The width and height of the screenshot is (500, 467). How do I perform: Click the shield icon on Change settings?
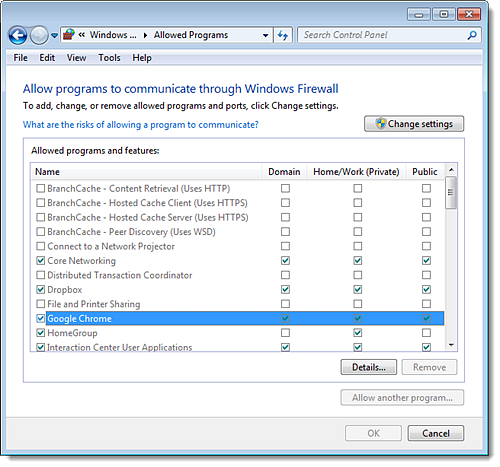coord(380,124)
